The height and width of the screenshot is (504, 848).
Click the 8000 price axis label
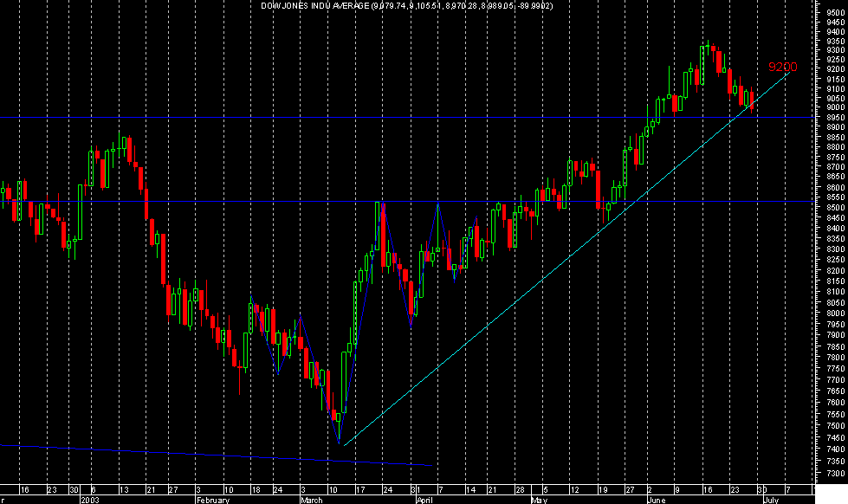tap(836, 313)
